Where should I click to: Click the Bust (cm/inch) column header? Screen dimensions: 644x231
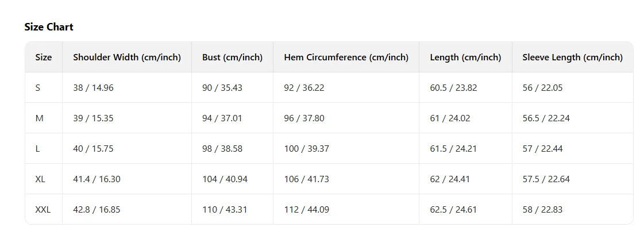coord(232,57)
